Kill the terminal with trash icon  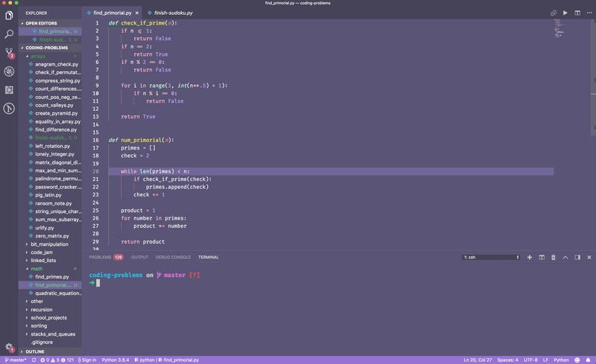pos(554,258)
